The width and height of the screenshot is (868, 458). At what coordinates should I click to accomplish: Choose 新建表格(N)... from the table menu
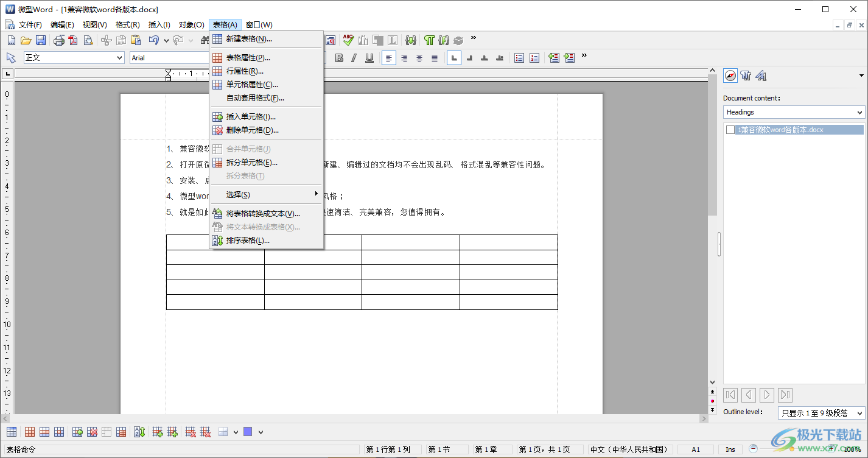click(266, 39)
